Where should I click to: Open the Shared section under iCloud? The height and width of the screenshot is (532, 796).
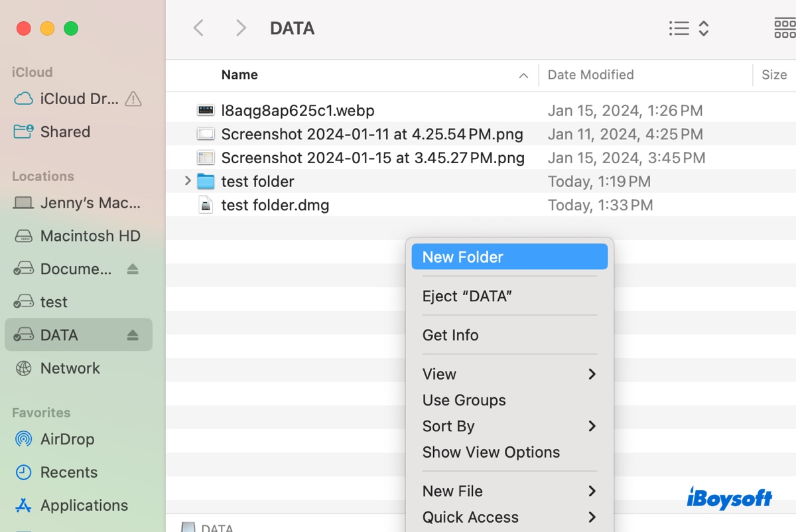point(64,132)
